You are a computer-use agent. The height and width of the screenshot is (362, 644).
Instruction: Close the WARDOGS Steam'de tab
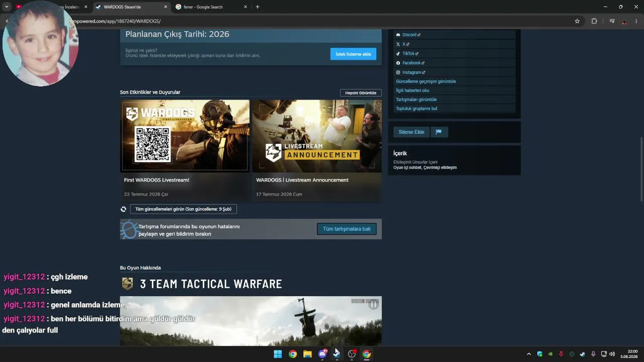point(166,7)
